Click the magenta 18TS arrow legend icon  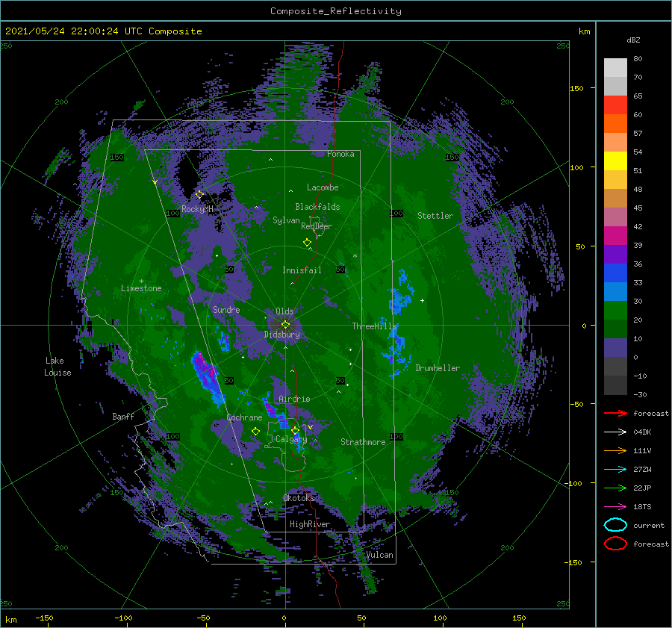pyautogui.click(x=615, y=506)
